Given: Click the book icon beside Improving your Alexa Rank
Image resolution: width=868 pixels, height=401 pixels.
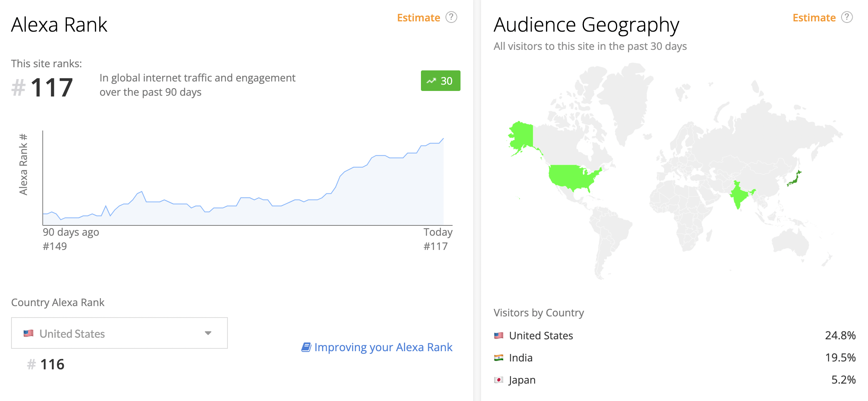Looking at the screenshot, I should [306, 347].
